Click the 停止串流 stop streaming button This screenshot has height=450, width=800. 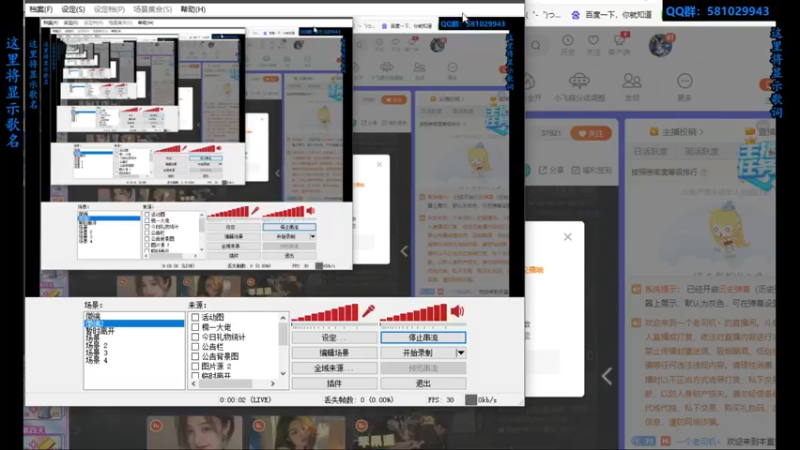click(x=423, y=337)
